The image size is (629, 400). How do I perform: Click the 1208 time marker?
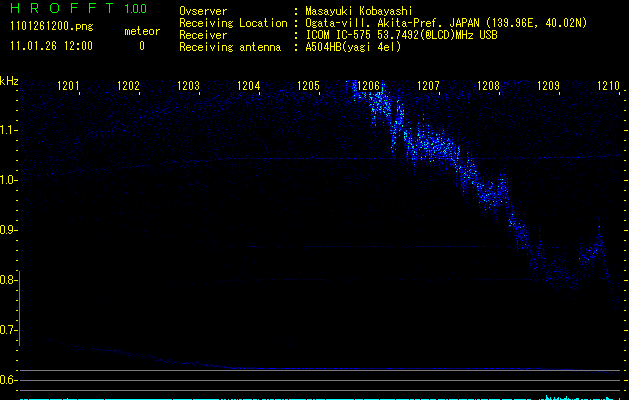click(x=489, y=86)
